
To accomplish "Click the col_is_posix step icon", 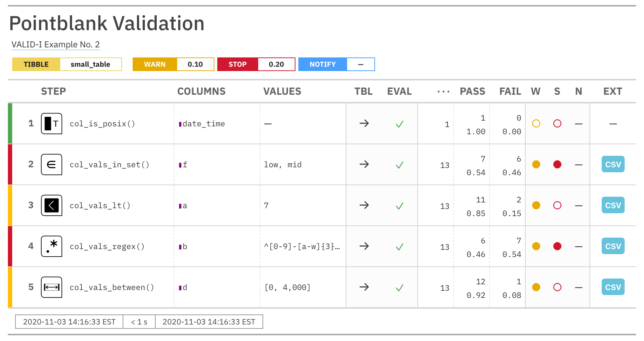I will [x=52, y=123].
